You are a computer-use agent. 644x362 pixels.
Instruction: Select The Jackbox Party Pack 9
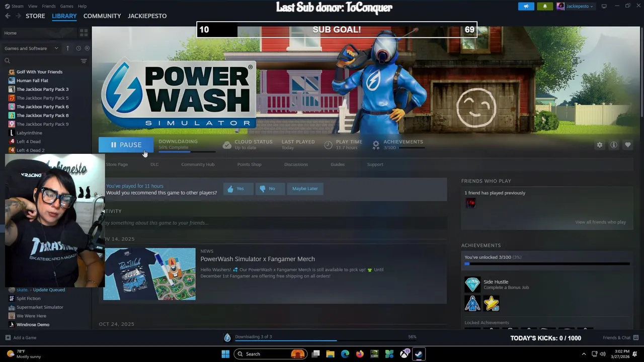42,124
